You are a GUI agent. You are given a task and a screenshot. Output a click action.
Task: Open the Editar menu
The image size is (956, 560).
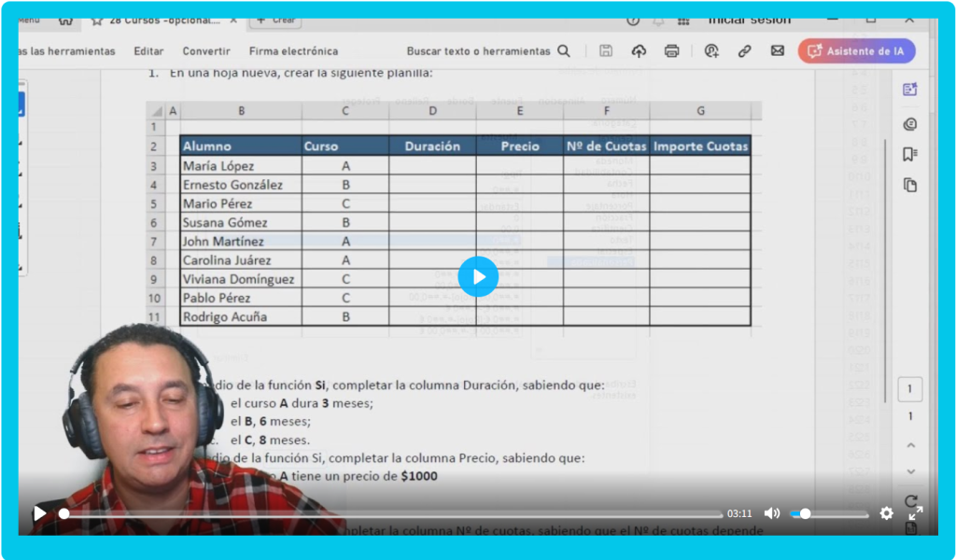pos(148,51)
